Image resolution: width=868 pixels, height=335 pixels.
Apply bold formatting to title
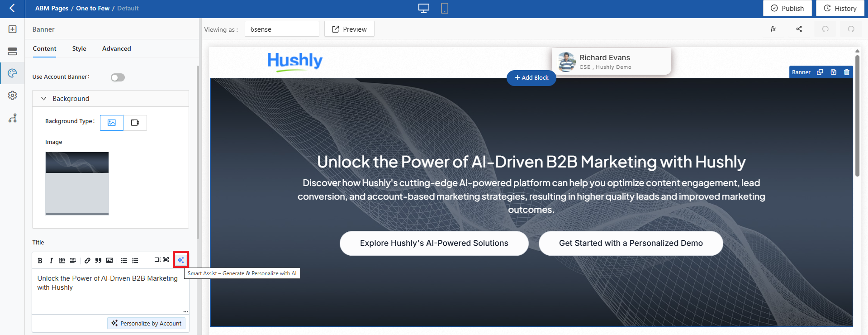click(x=40, y=260)
